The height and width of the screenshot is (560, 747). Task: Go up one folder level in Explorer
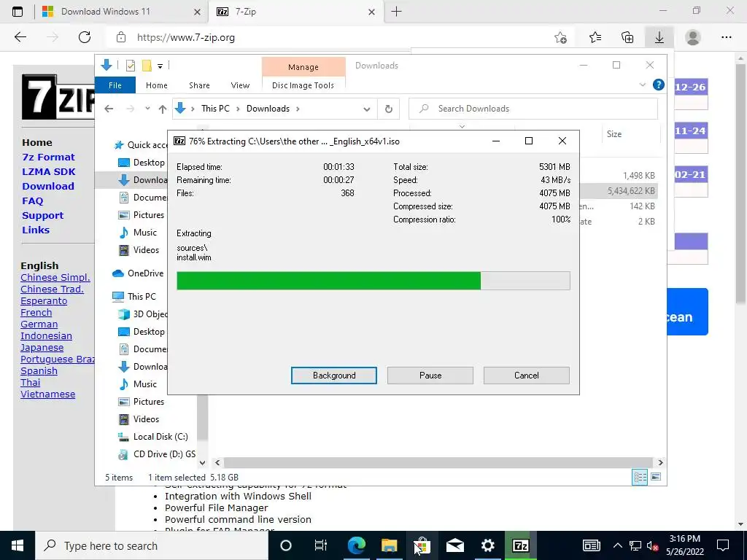163,109
